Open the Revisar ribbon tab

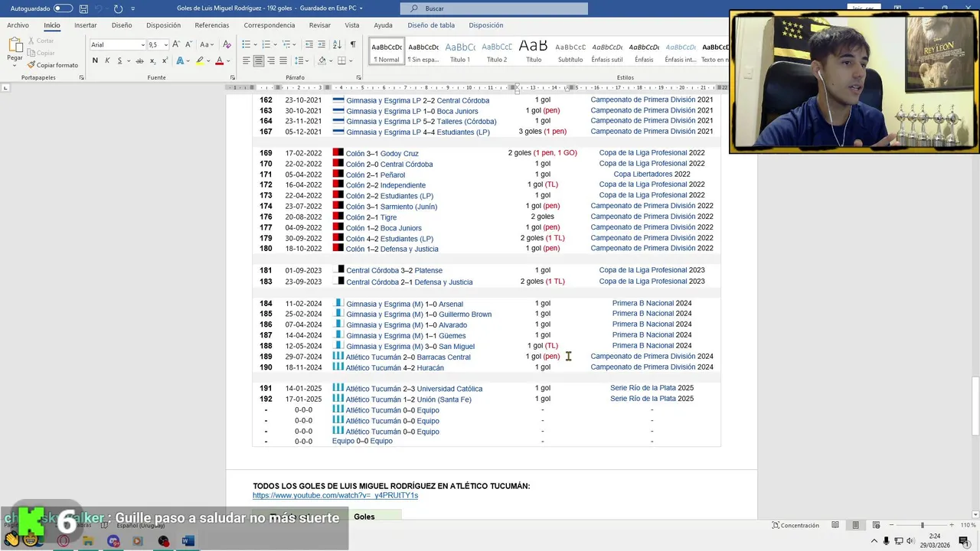(x=320, y=25)
